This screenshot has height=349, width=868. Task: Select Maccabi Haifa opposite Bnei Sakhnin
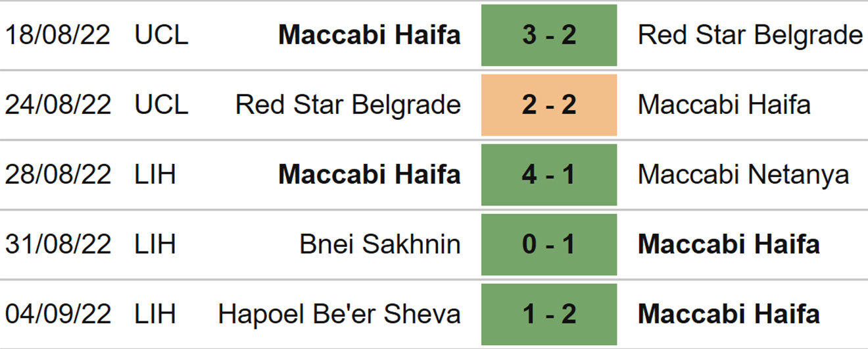coord(729,245)
